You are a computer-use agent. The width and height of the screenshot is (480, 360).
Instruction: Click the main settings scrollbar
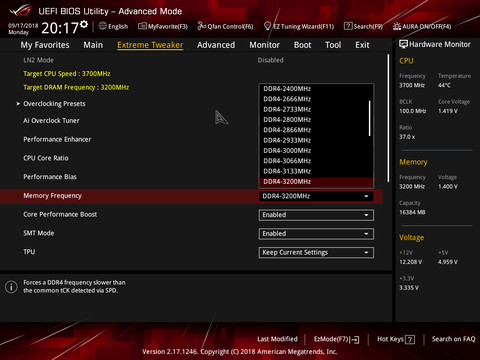click(388, 118)
